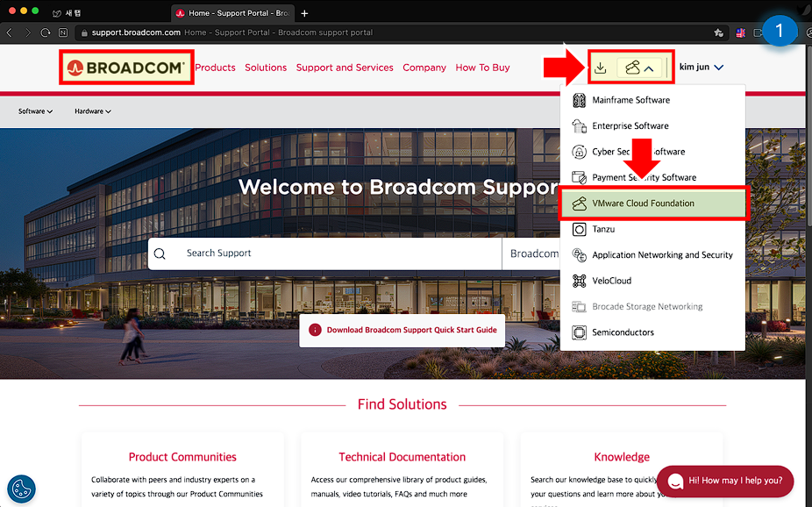Click the VeloCloud network icon
The image size is (812, 507).
(579, 281)
